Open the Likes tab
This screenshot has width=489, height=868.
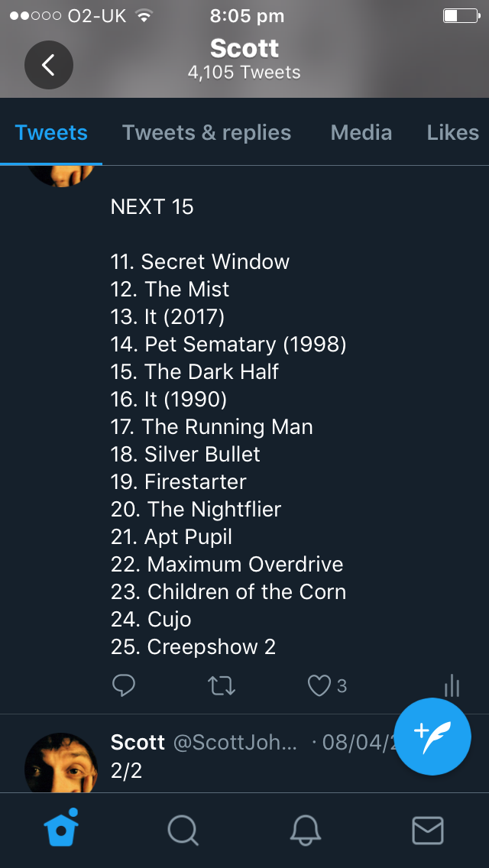click(452, 133)
